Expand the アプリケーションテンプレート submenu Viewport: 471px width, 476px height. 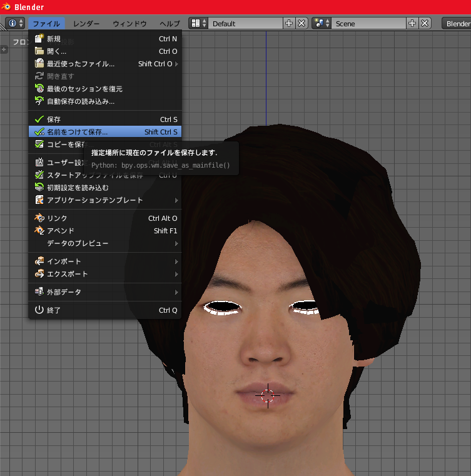tap(105, 200)
